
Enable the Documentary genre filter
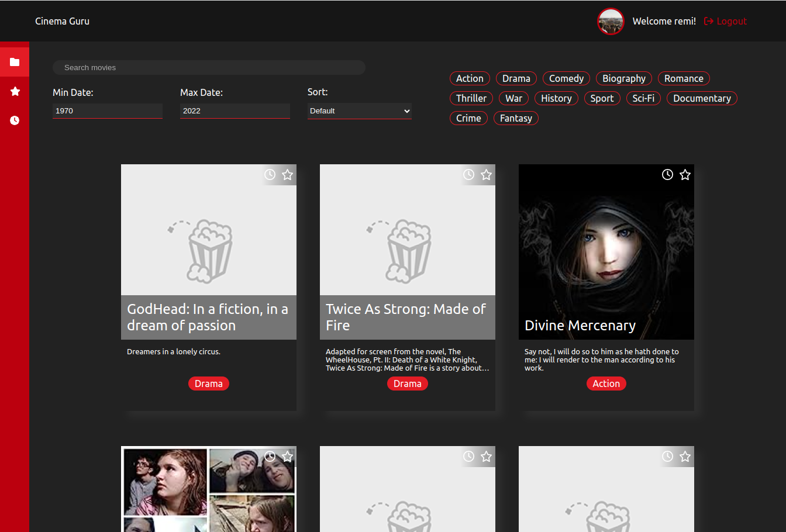tap(702, 98)
